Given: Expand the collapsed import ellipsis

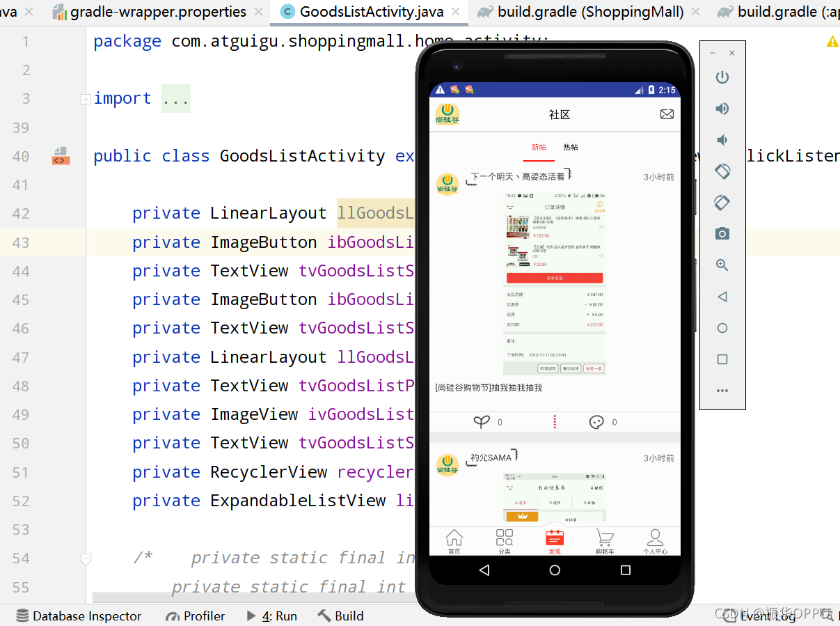Looking at the screenshot, I should pyautogui.click(x=176, y=99).
